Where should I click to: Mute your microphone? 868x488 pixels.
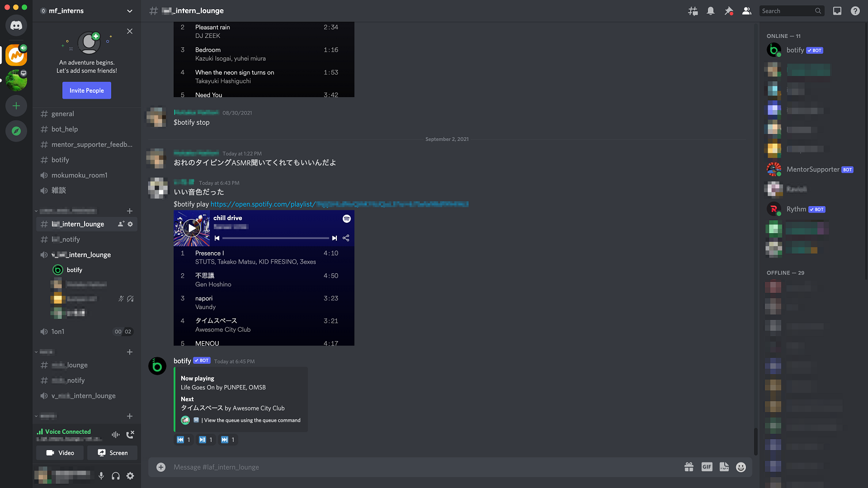click(x=101, y=476)
